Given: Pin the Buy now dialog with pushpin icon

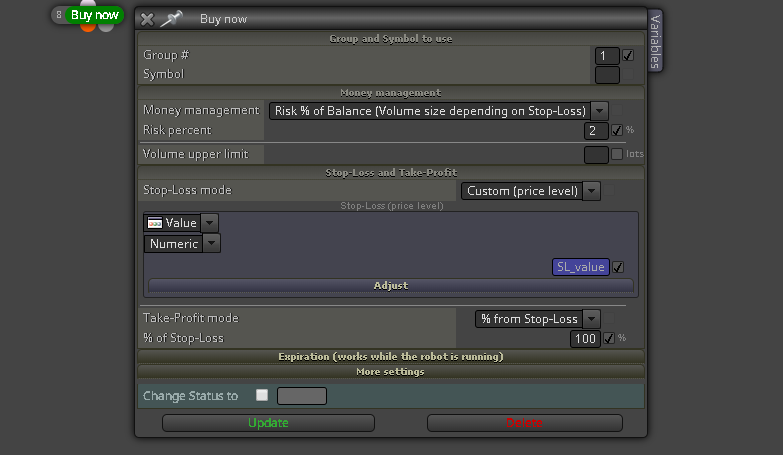Looking at the screenshot, I should point(171,19).
